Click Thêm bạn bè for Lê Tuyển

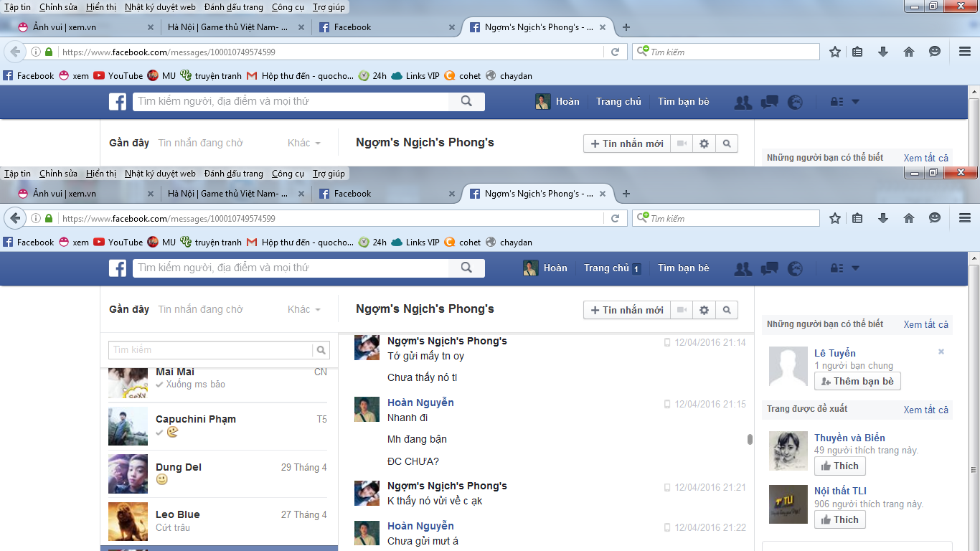(x=857, y=382)
